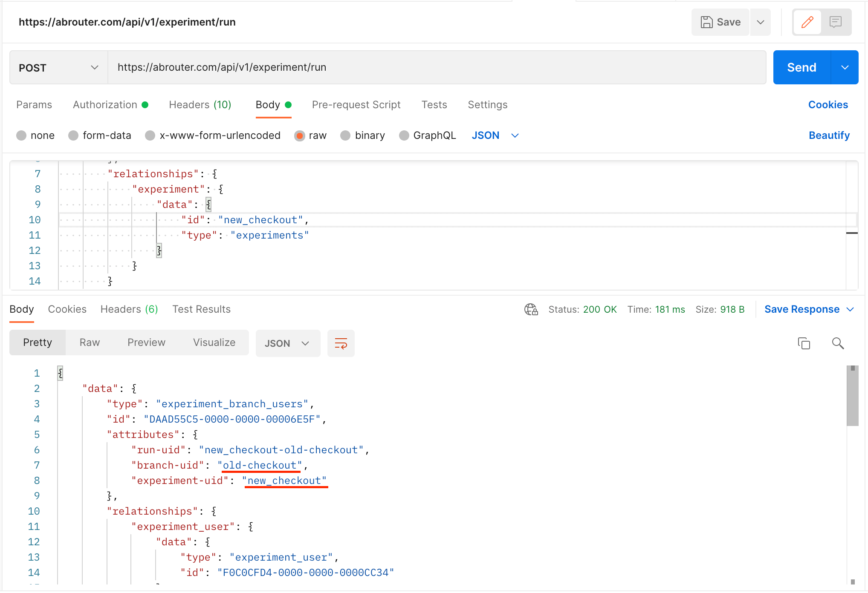Toggle response line wrap icon
The height and width of the screenshot is (593, 868).
[341, 343]
